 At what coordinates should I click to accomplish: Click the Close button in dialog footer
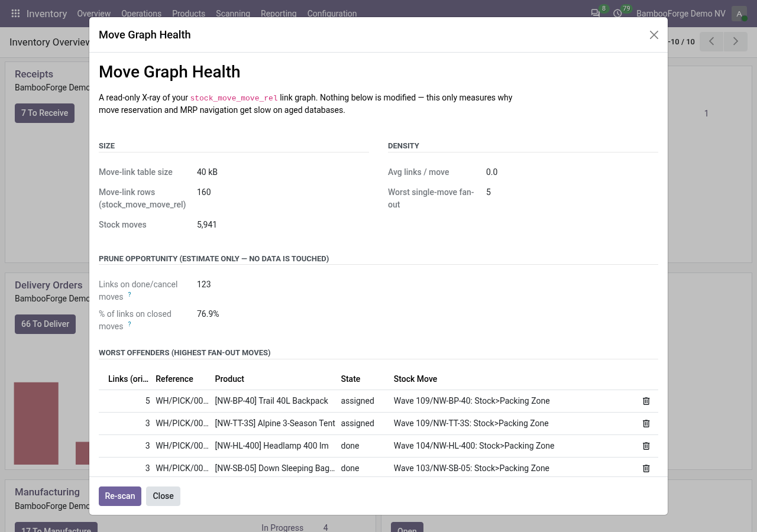click(x=163, y=496)
